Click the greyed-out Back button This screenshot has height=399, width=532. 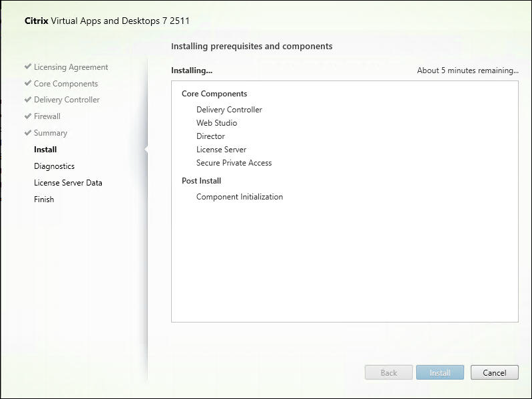click(x=389, y=372)
